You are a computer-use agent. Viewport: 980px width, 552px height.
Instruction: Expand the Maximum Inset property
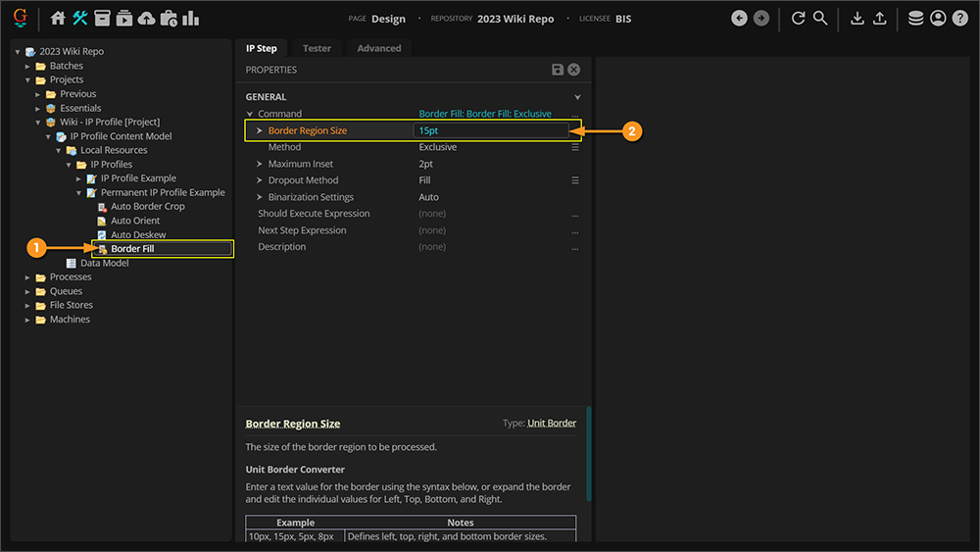pyautogui.click(x=260, y=164)
